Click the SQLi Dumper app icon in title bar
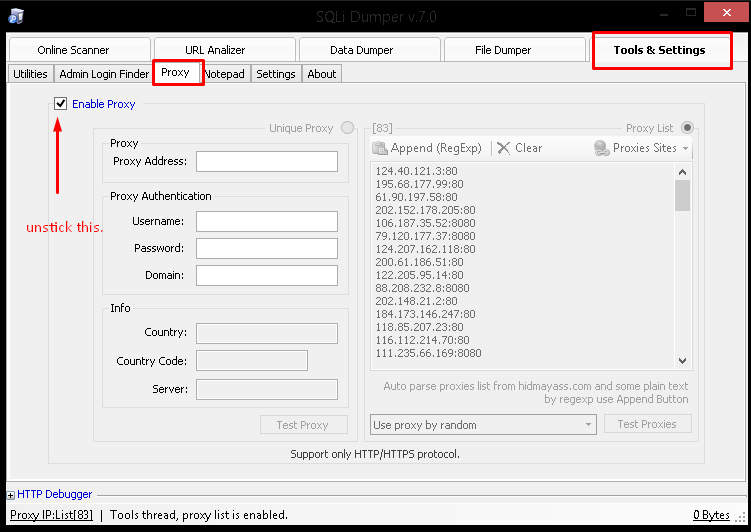Image resolution: width=751 pixels, height=532 pixels. click(x=15, y=16)
